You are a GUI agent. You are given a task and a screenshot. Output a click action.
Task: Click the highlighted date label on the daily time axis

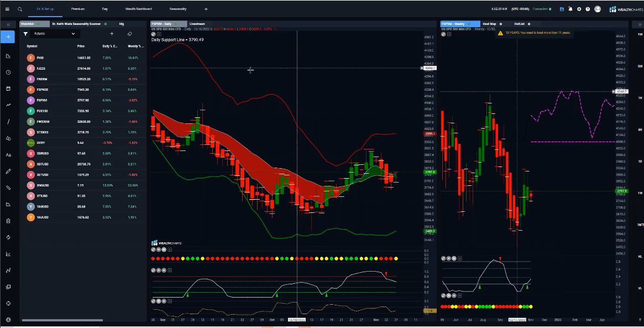[x=297, y=320]
